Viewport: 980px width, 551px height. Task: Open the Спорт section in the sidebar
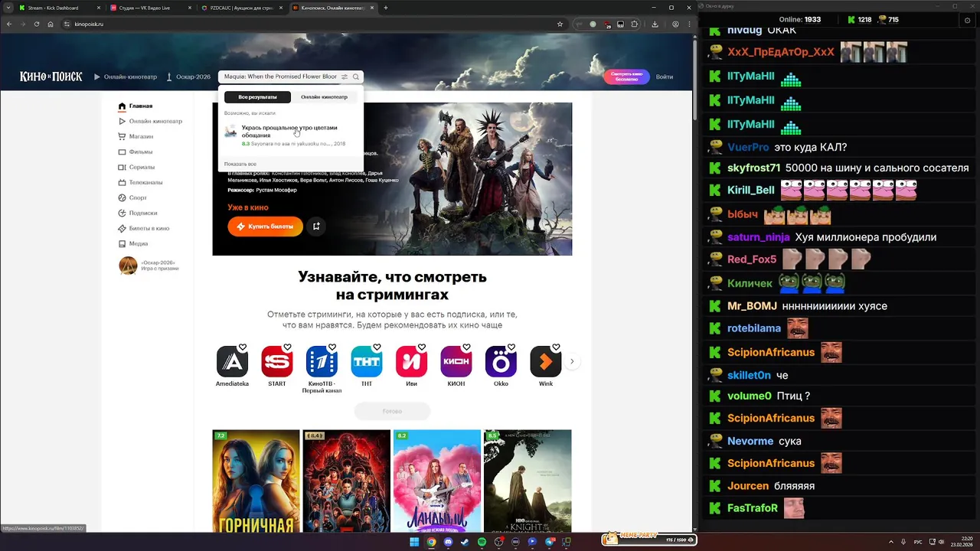[x=132, y=197]
